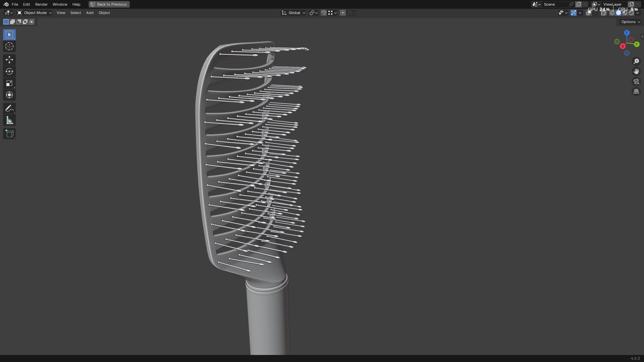The width and height of the screenshot is (644, 362).
Task: Switch to rendered shading mode
Action: tap(631, 13)
